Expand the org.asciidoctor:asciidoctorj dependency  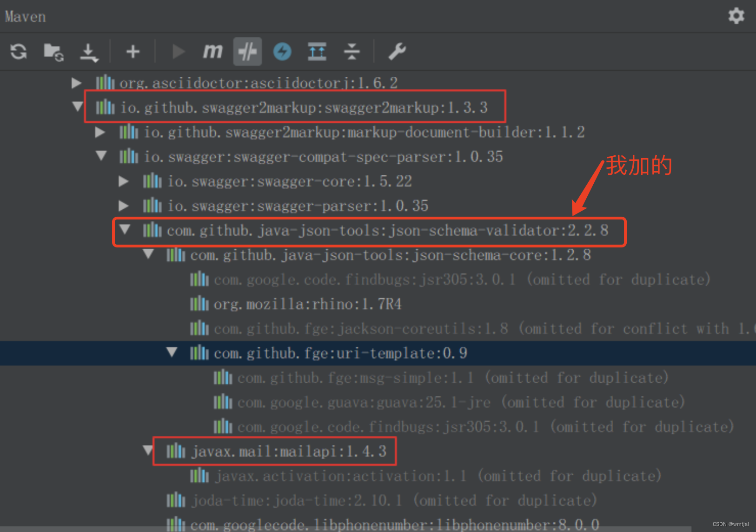pyautogui.click(x=76, y=82)
